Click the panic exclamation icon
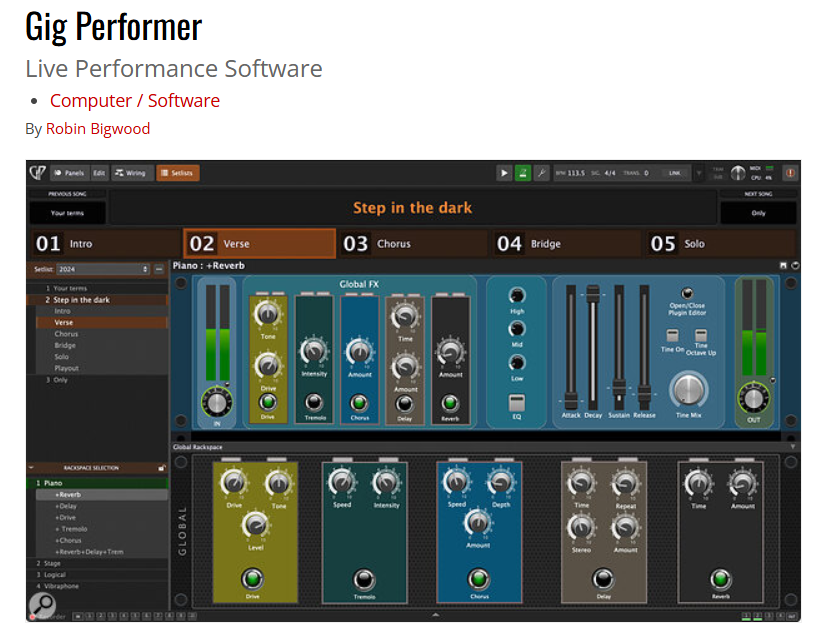This screenshot has width=815, height=632. tap(788, 172)
